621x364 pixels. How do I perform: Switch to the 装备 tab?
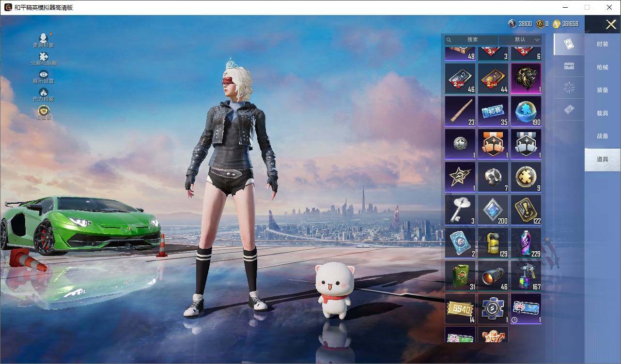[603, 90]
